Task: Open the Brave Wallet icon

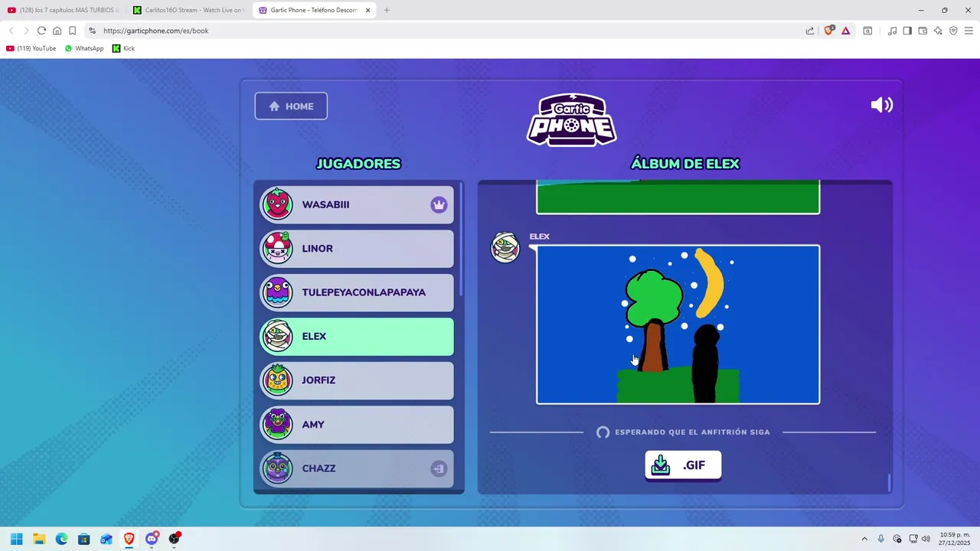Action: (x=923, y=31)
